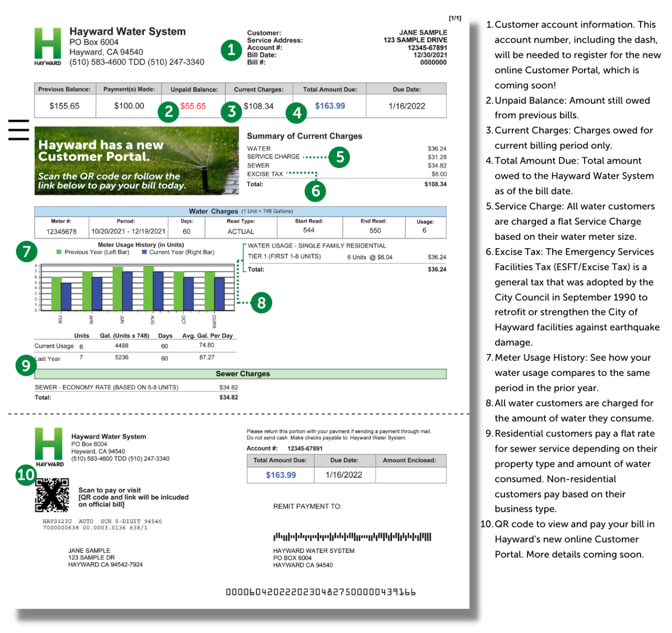Click marker 5 beside Service Charge line

[339, 157]
